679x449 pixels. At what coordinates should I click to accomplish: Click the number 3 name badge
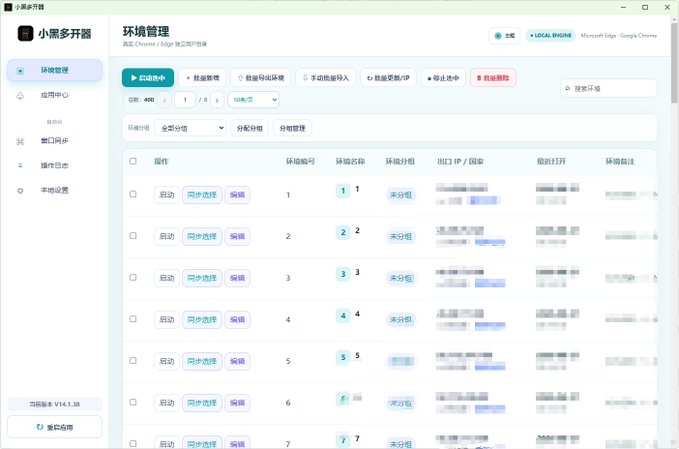(343, 274)
